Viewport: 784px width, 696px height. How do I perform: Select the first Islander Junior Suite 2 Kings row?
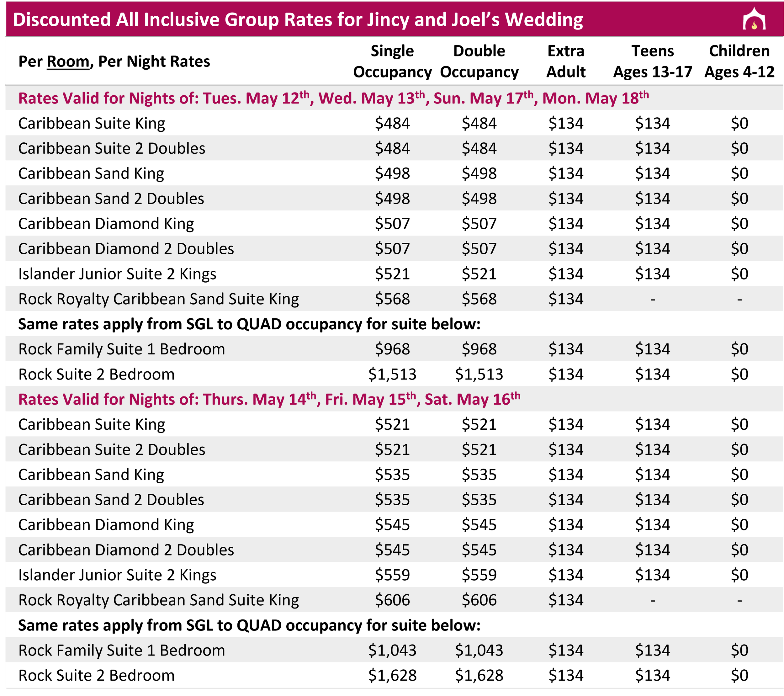(394, 274)
